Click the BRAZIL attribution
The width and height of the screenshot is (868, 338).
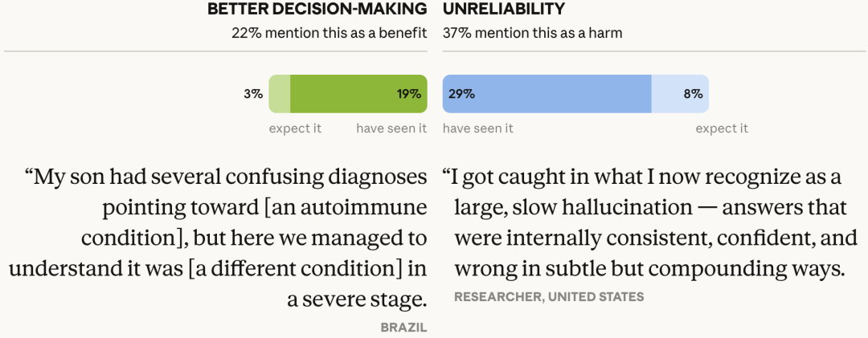coord(403,328)
